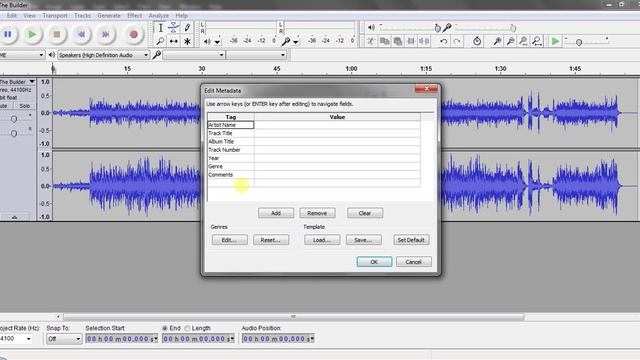
Task: Select the Draw (pencil) tool
Action: tap(187, 28)
